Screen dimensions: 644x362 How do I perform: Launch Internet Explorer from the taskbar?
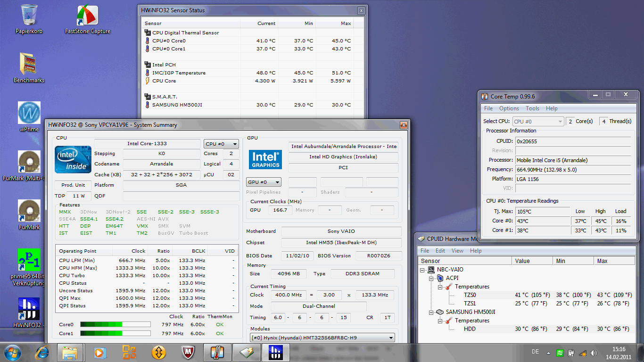click(42, 352)
